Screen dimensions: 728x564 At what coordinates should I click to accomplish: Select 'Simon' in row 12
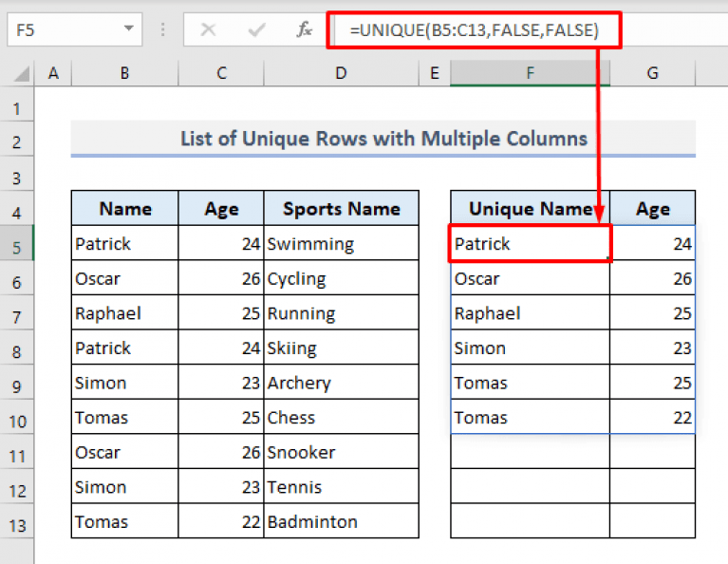pyautogui.click(x=125, y=487)
